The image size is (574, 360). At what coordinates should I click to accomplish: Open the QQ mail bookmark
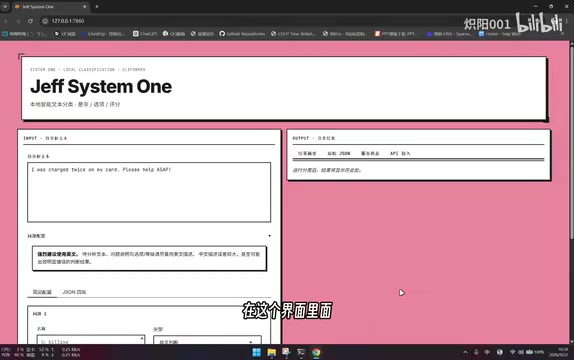pyautogui.click(x=174, y=34)
